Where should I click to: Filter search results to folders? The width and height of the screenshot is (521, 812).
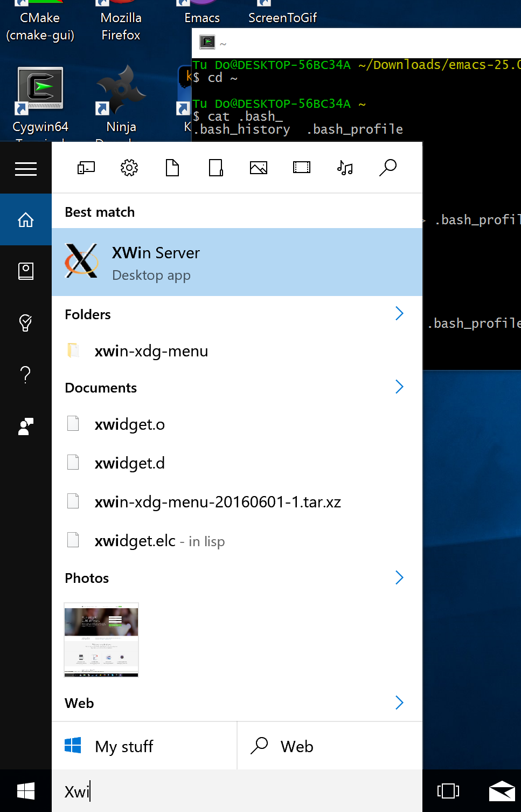coord(215,168)
